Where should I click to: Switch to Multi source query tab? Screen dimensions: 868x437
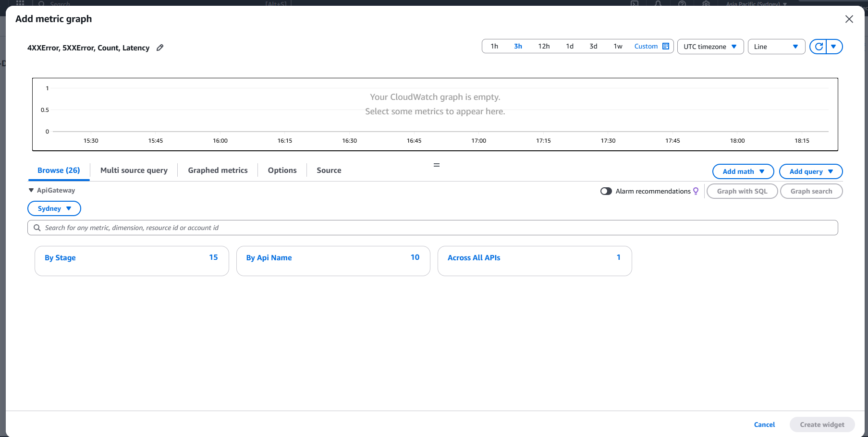point(134,170)
